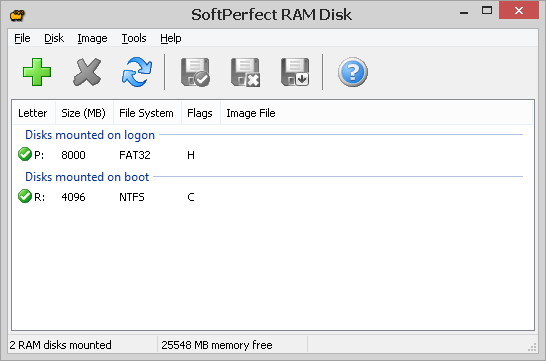Open the Tools menu
This screenshot has width=546, height=361.
click(x=134, y=38)
